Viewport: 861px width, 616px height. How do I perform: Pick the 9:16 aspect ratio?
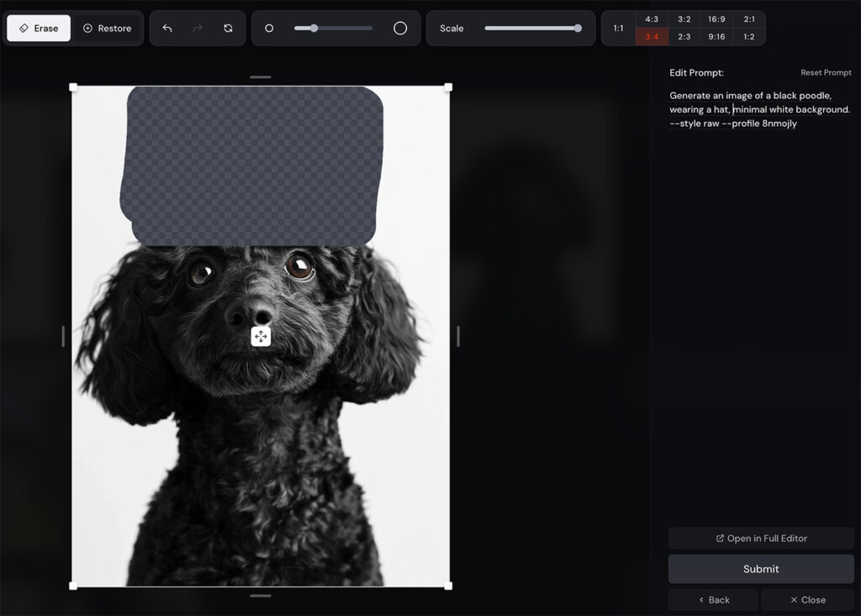[x=716, y=37]
